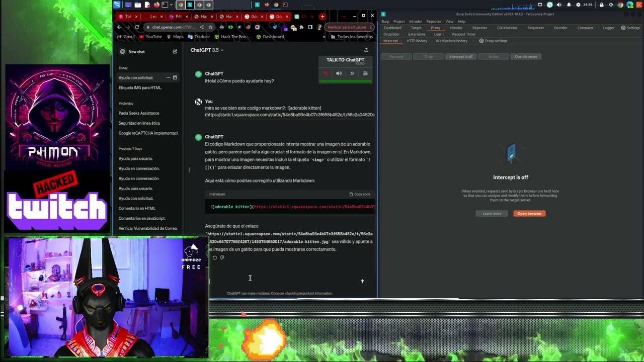Screen dimensions: 644x362
Task: Open the Burp menu in menu bar
Action: 385,21
